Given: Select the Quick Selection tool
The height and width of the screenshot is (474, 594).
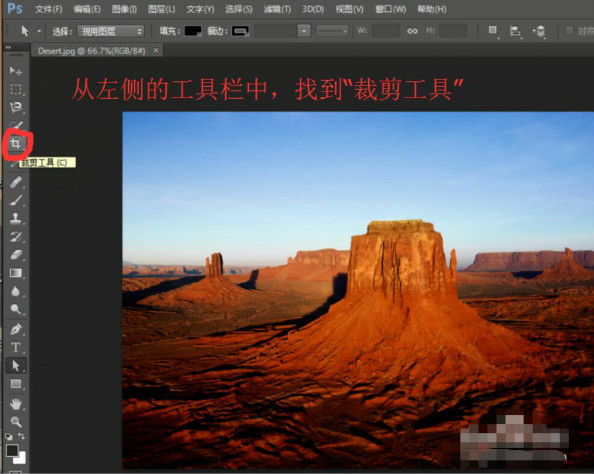Looking at the screenshot, I should 16,125.
